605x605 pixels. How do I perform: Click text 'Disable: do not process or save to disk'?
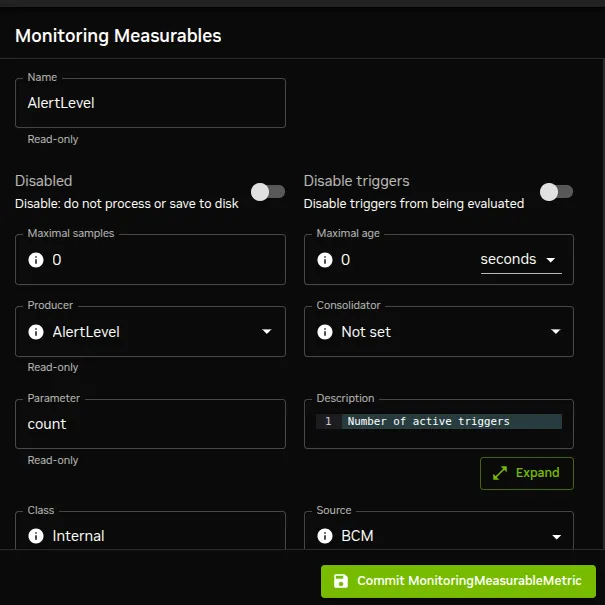[127, 203]
